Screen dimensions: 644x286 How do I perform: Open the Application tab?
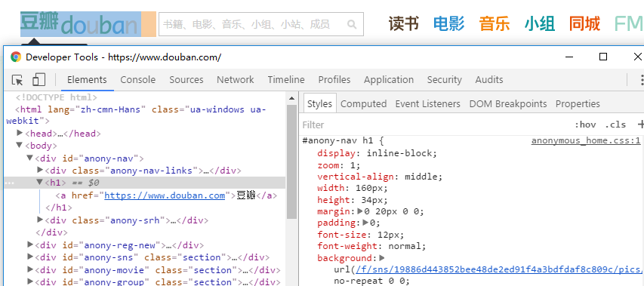coord(389,79)
